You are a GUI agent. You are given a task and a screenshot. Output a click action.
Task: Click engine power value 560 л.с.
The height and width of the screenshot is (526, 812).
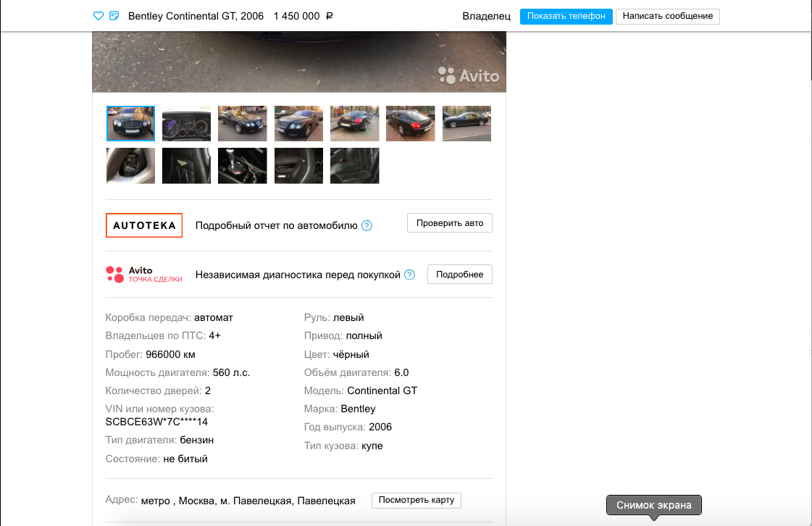[232, 372]
